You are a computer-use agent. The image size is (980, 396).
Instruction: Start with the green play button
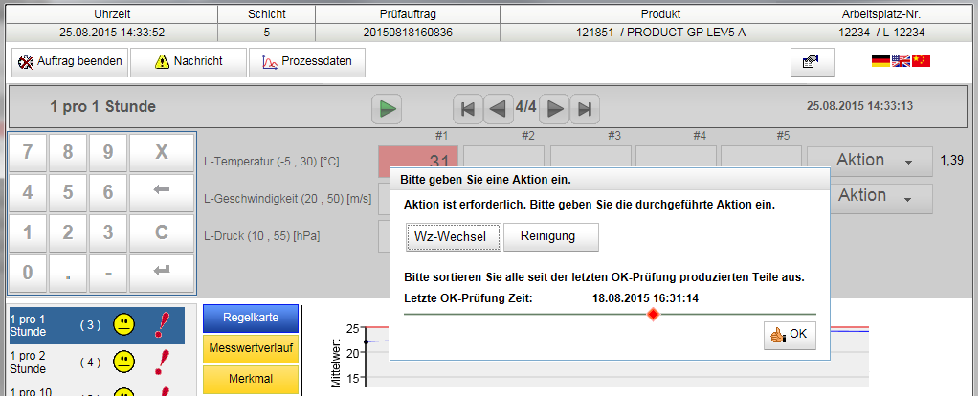tap(387, 109)
